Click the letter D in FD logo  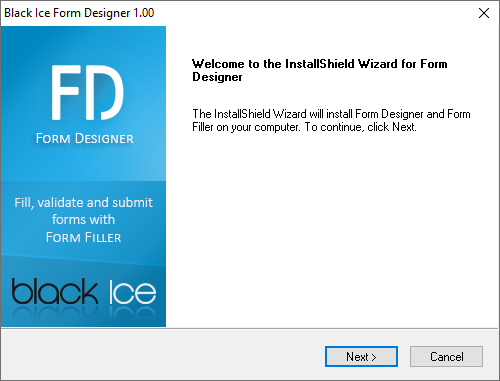point(105,93)
